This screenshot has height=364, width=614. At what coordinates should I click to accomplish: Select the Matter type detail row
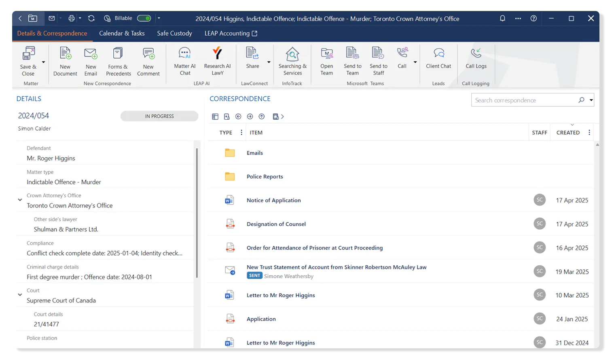[x=105, y=177]
